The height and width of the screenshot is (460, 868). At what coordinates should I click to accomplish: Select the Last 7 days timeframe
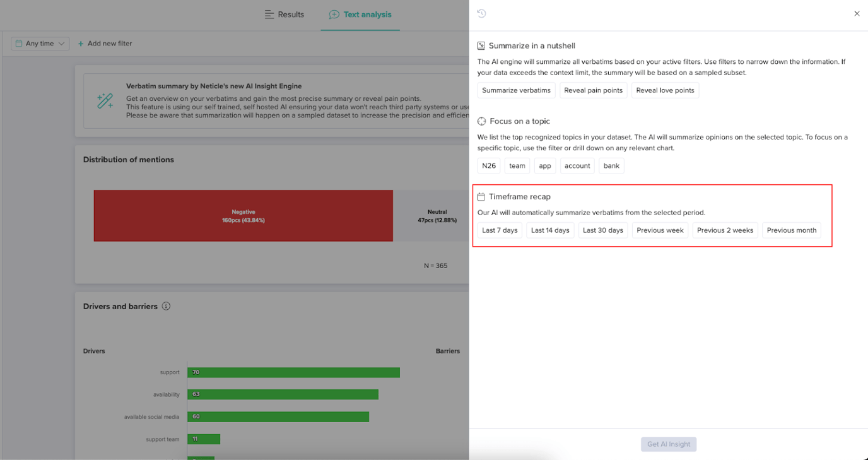click(500, 230)
